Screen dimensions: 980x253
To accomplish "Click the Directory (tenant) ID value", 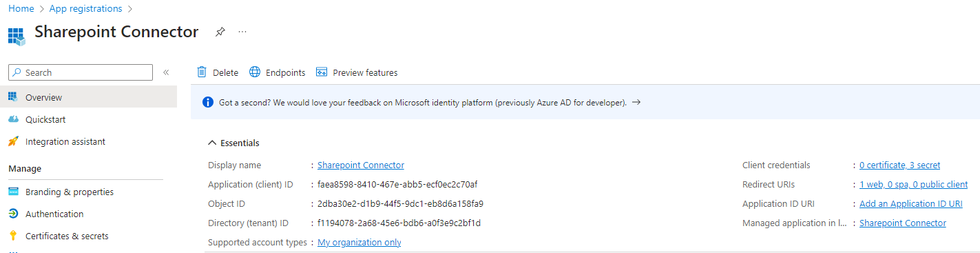I will (x=399, y=223).
